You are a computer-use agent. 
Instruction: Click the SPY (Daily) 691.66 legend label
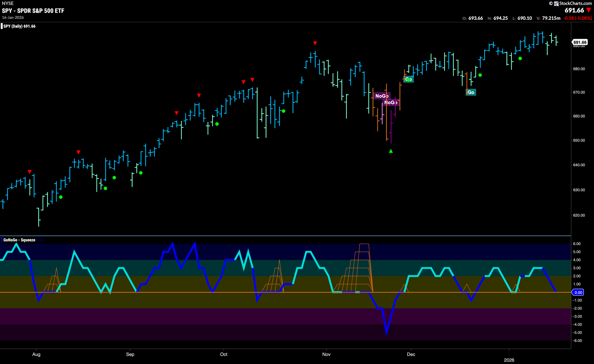pyautogui.click(x=19, y=26)
